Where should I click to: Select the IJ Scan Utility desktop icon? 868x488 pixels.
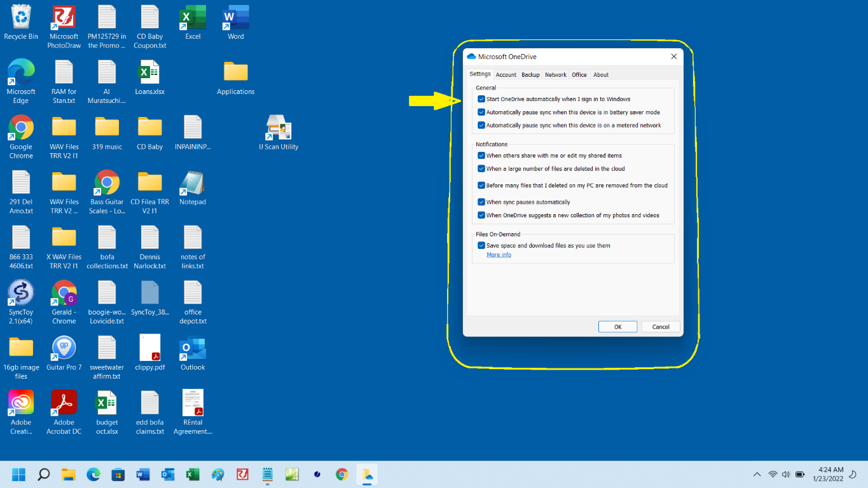click(x=279, y=133)
